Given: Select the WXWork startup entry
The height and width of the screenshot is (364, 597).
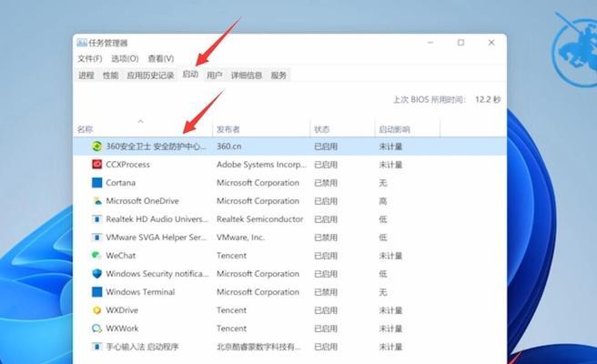Looking at the screenshot, I should tap(122, 329).
